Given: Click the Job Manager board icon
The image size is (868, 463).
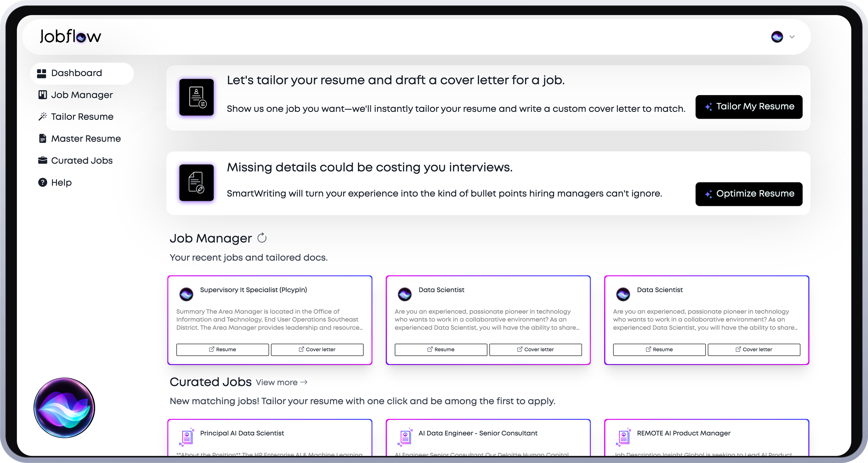Looking at the screenshot, I should [42, 95].
